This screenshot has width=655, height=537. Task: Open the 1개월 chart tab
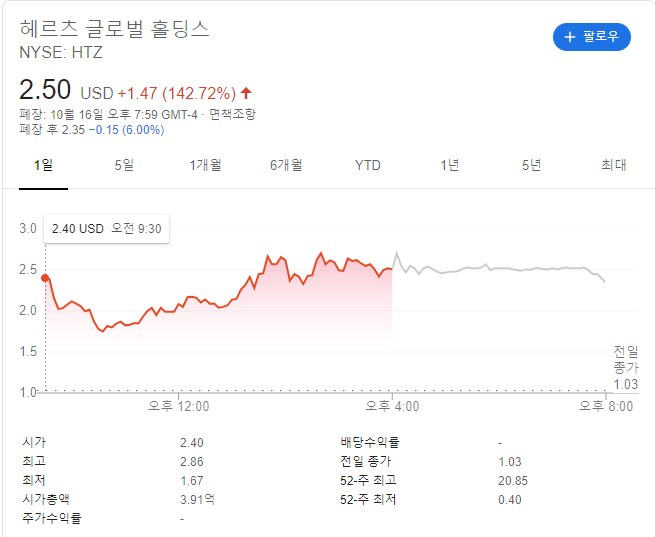[x=205, y=165]
